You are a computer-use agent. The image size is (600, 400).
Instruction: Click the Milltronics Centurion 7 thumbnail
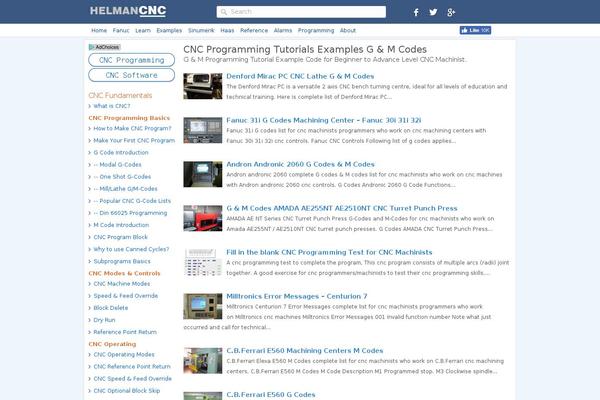coord(203,307)
